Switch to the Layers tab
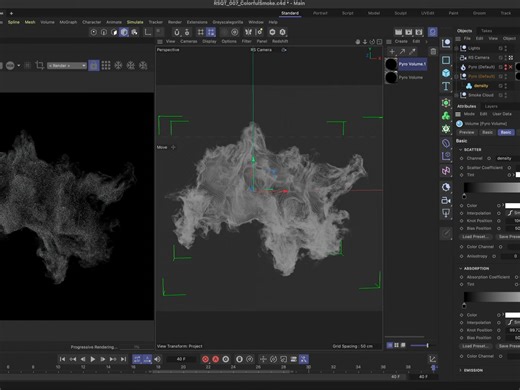The height and width of the screenshot is (390, 520). (x=491, y=106)
